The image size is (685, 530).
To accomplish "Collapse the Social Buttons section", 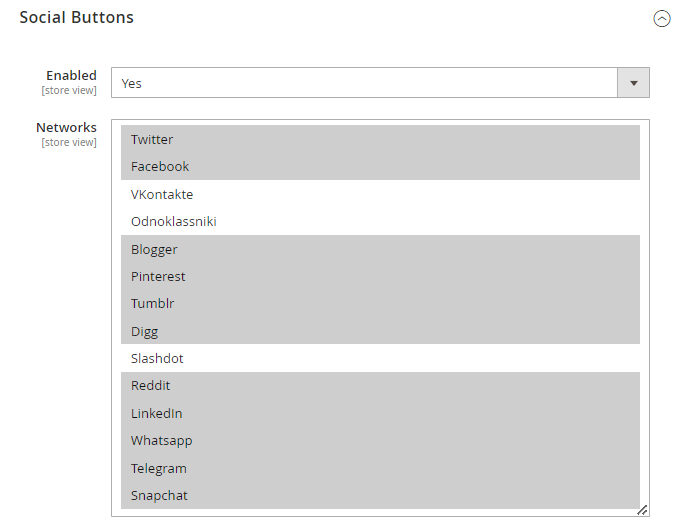I will (661, 18).
